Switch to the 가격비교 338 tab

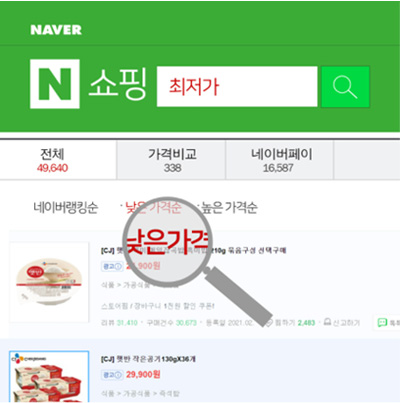point(171,160)
